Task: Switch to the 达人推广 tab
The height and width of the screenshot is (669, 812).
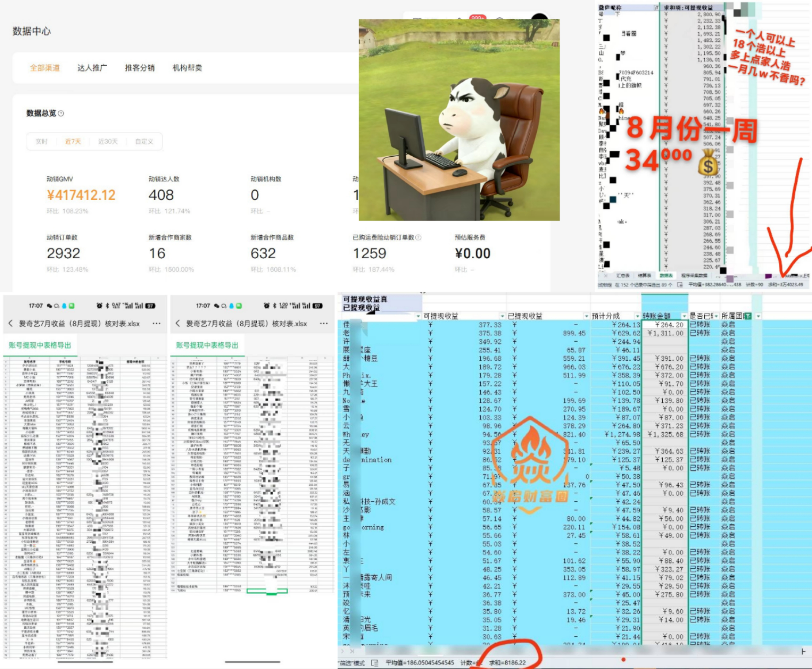Action: pyautogui.click(x=92, y=68)
